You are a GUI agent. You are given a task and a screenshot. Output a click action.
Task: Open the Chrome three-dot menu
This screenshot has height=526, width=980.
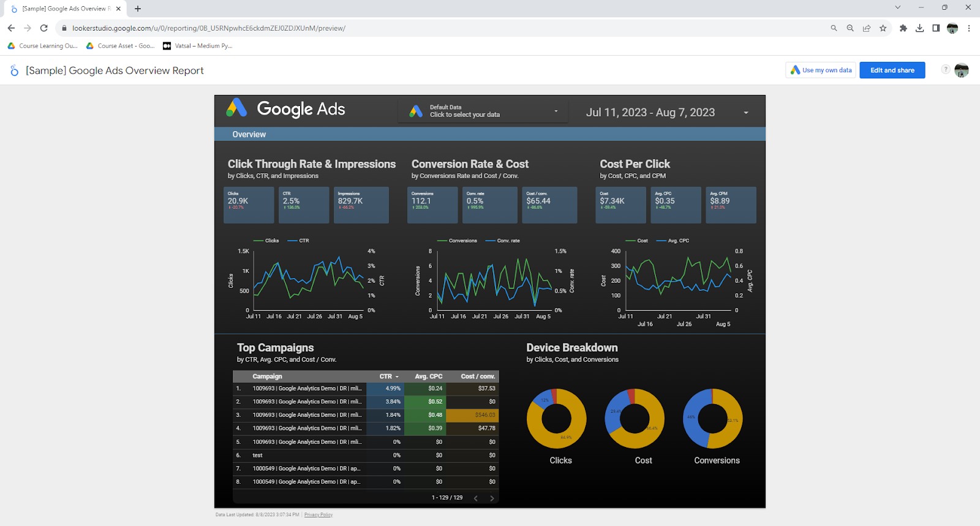click(969, 28)
